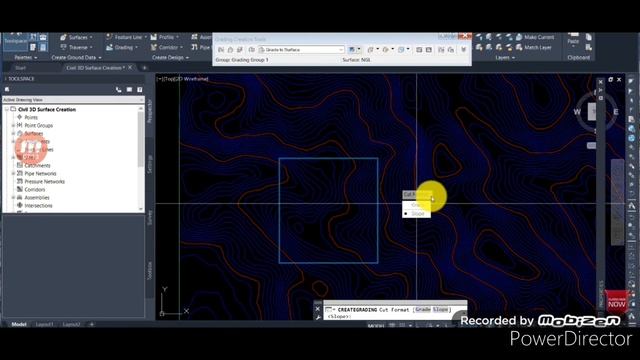Collapse the Civil 3D Surface Creation node
Screen dimensions: 640x360
7,109
